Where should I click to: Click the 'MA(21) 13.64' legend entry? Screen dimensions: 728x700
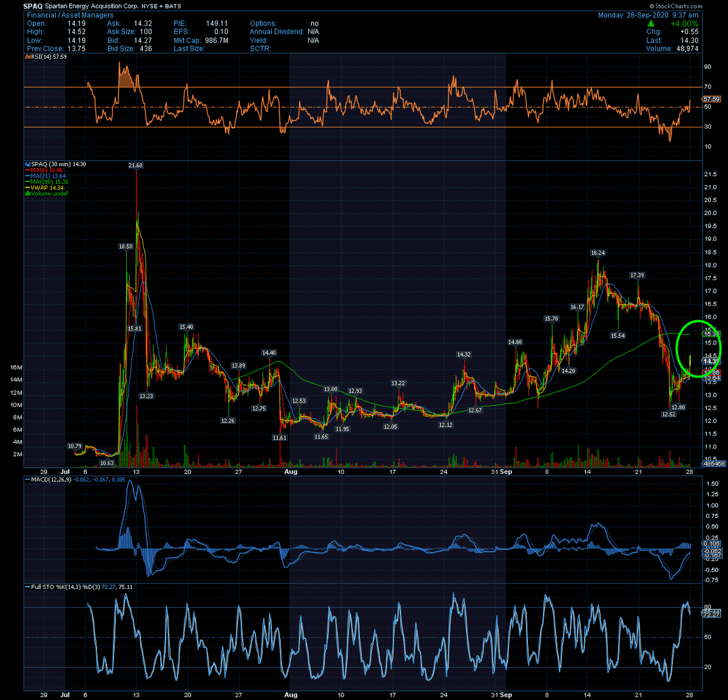[x=47, y=176]
